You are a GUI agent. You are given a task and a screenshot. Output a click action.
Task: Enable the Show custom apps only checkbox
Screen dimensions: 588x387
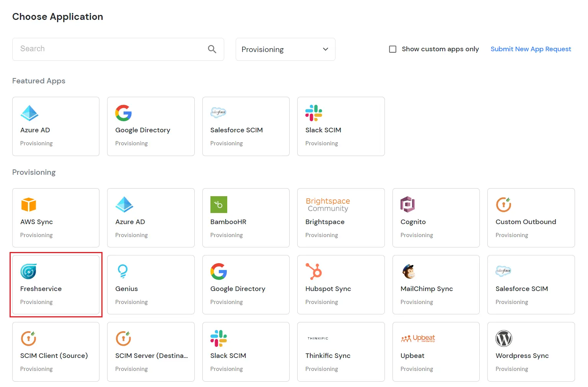pos(393,49)
